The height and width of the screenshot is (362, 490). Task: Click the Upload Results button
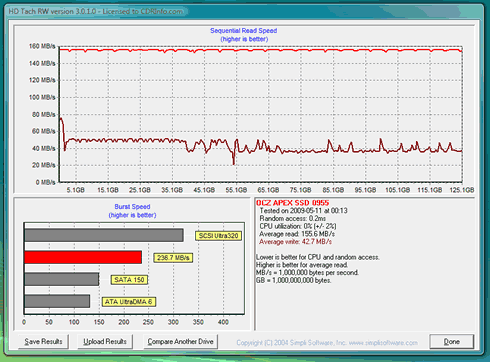(x=105, y=342)
